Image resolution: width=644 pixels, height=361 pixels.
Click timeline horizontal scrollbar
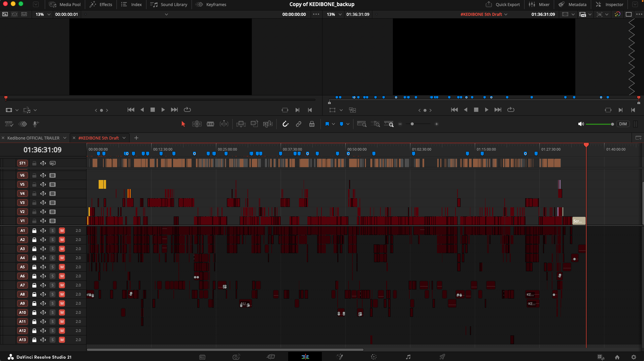click(225, 350)
